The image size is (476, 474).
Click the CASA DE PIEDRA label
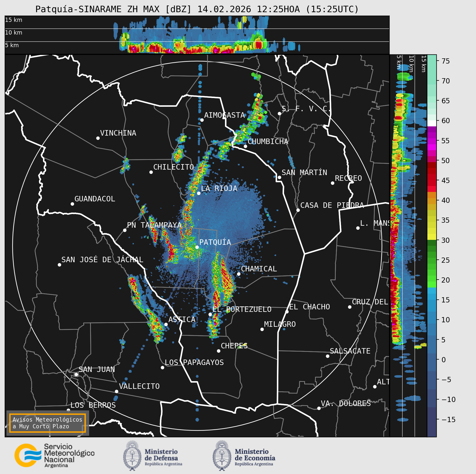point(332,205)
